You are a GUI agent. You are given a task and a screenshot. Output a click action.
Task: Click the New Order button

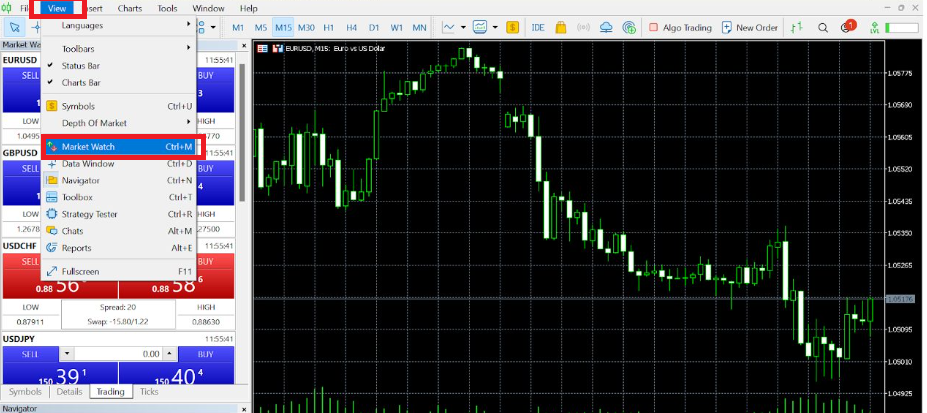(x=750, y=27)
